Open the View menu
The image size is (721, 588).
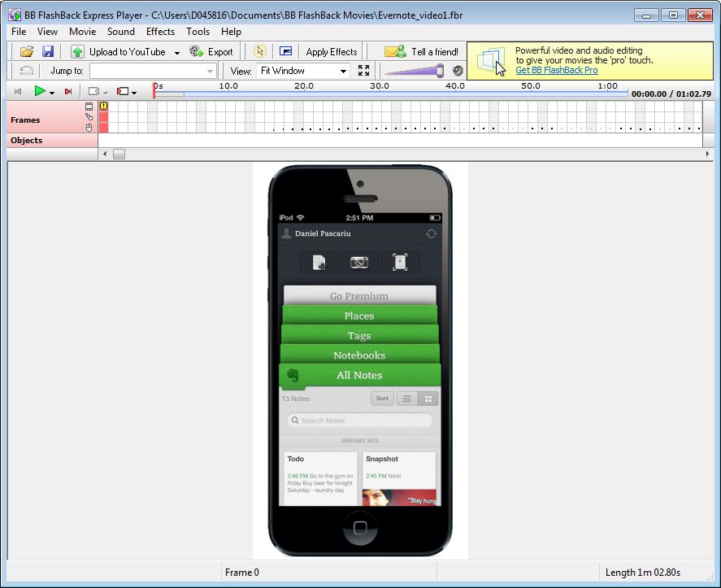tap(47, 31)
